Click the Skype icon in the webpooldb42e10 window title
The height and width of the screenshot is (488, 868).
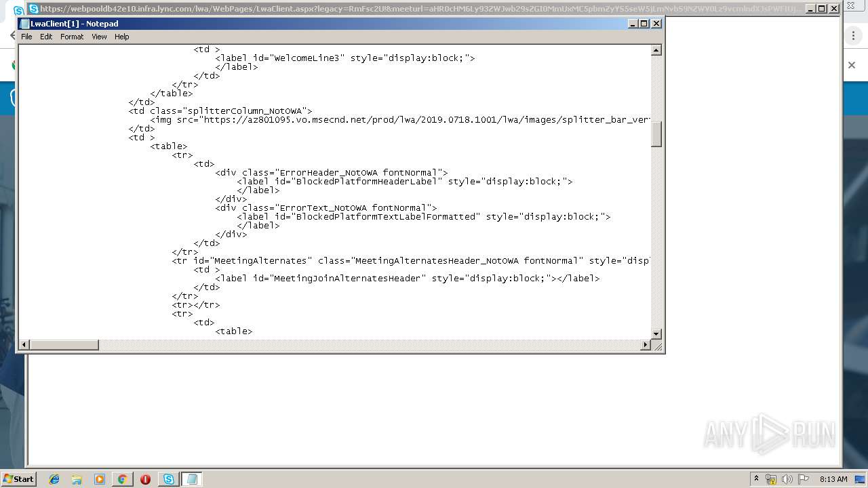coord(34,9)
